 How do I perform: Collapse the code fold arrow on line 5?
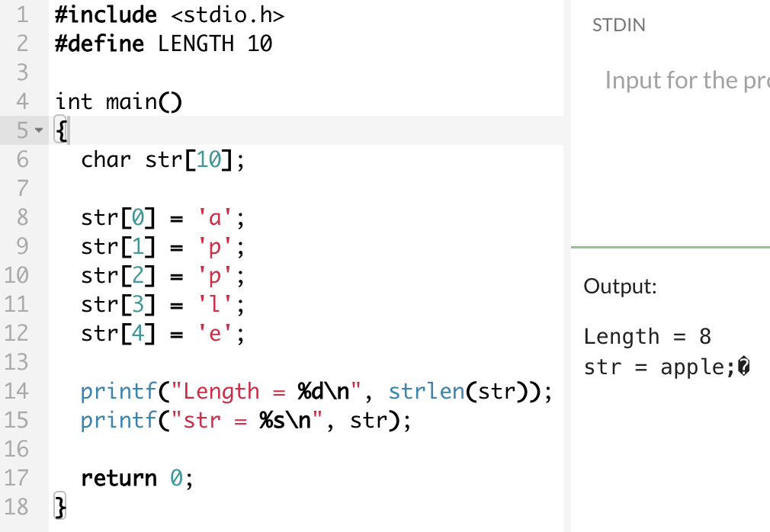pos(39,130)
